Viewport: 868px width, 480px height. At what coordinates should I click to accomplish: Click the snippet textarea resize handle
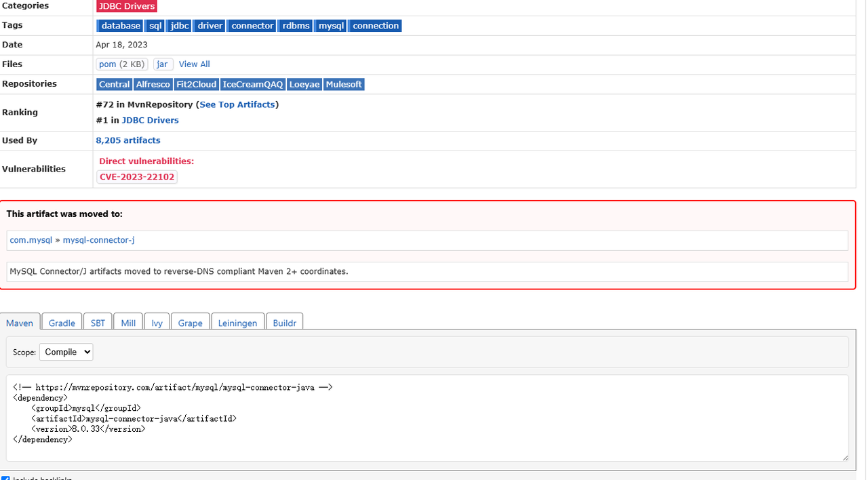click(x=844, y=458)
